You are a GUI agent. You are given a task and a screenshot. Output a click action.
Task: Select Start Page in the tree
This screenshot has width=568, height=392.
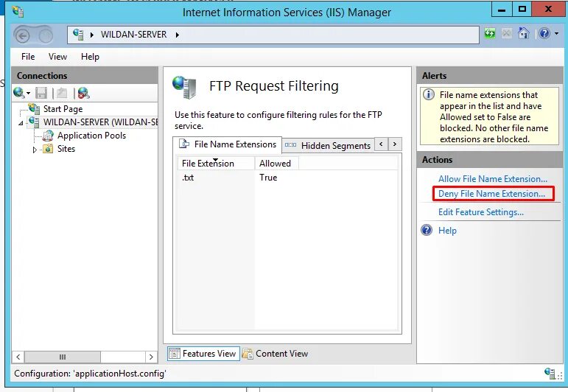(x=63, y=109)
